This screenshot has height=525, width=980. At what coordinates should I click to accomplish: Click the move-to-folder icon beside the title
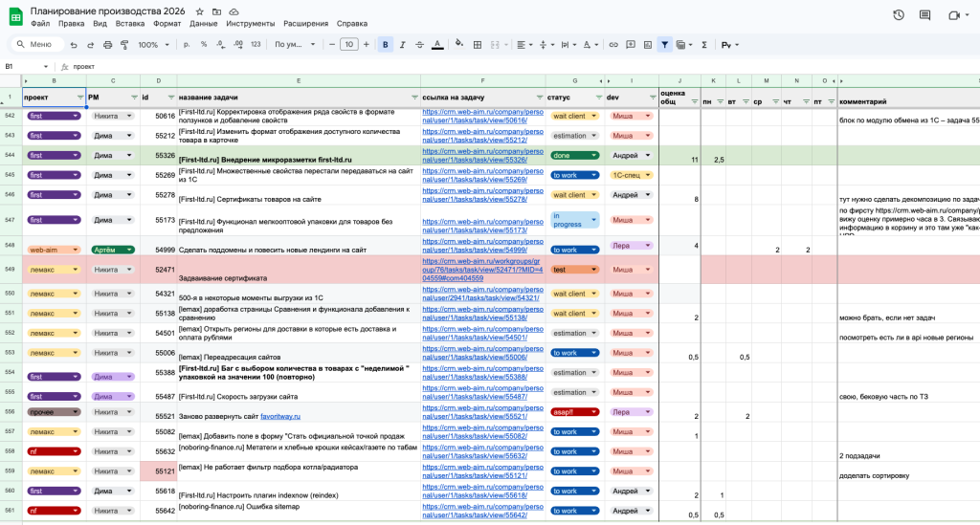(x=216, y=11)
